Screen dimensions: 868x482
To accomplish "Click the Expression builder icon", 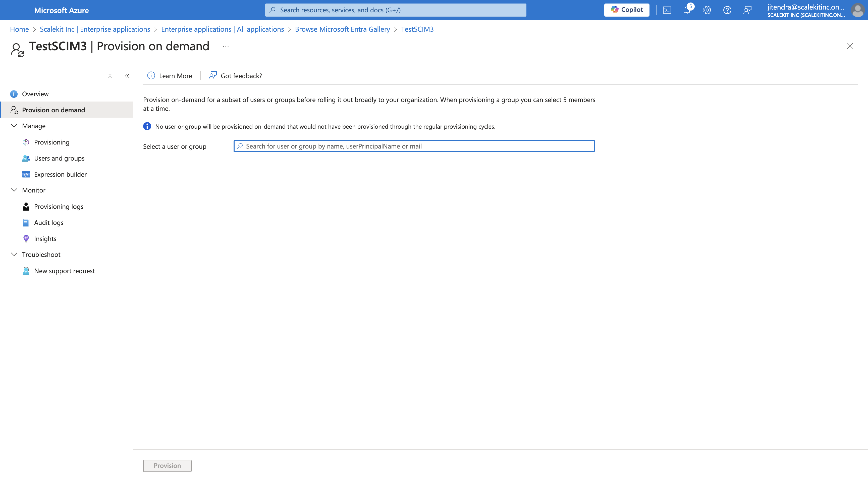I will [26, 175].
